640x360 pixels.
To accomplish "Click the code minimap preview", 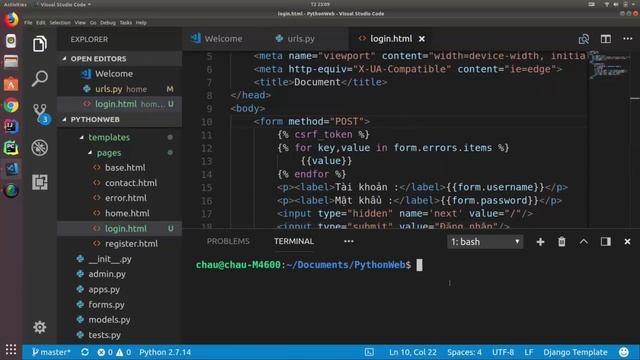I will tap(608, 65).
